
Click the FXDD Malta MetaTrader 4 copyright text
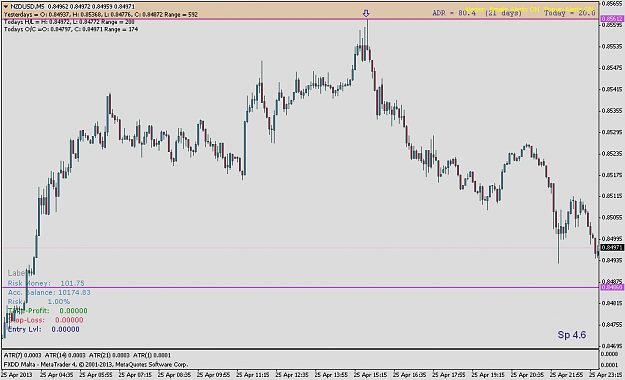96,364
